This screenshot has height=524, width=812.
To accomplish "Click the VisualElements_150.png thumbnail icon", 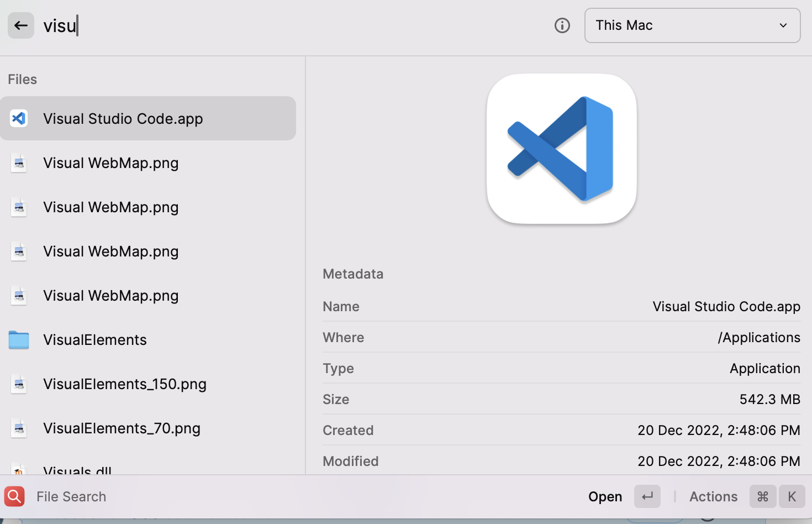I will point(19,384).
